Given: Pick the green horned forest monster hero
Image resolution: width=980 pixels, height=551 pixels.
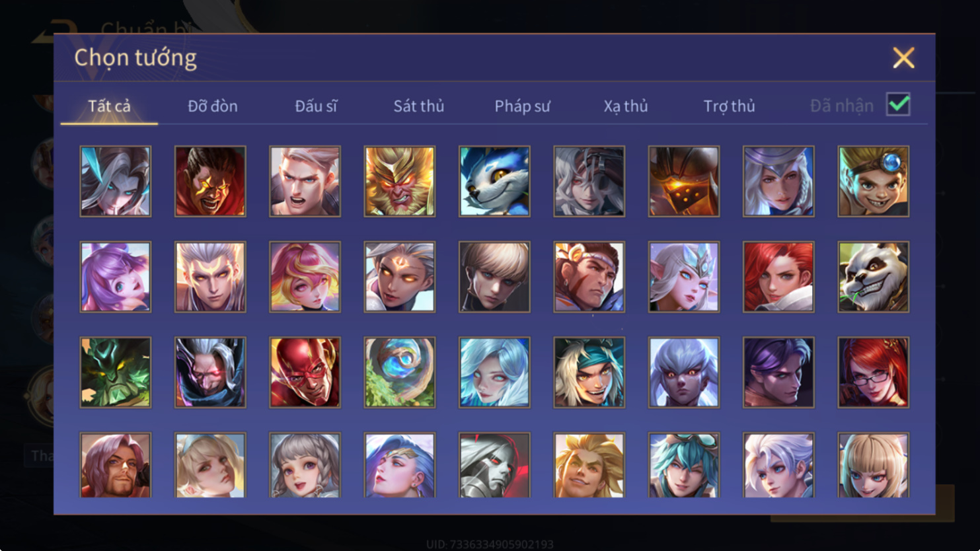Looking at the screenshot, I should coord(116,372).
